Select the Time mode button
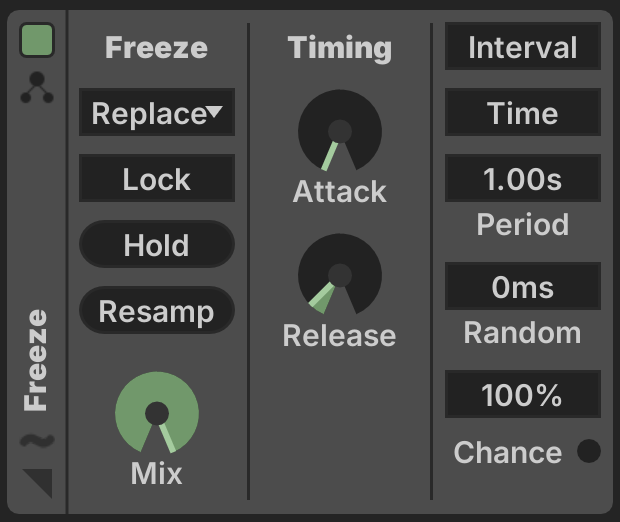The height and width of the screenshot is (522, 620). (x=523, y=112)
